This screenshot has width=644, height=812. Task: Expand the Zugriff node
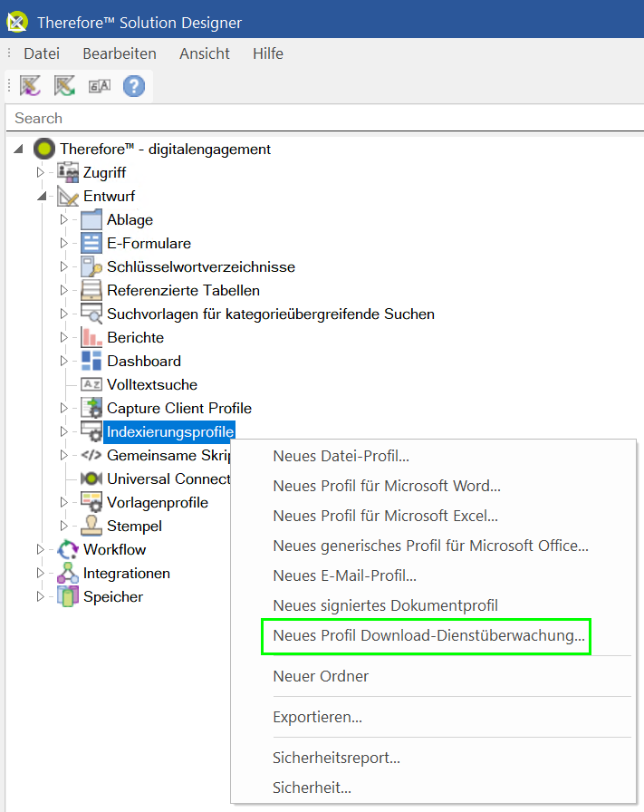point(41,172)
